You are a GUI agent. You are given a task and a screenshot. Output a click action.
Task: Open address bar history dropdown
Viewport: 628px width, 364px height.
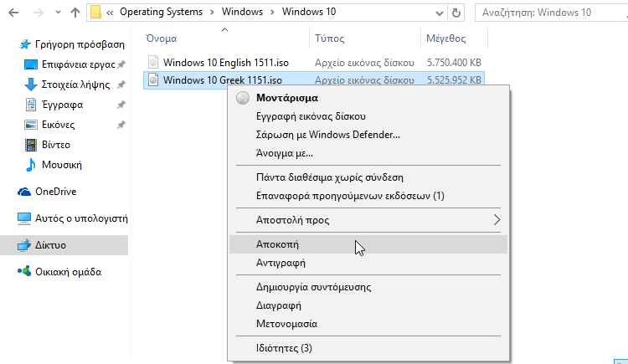pos(439,13)
